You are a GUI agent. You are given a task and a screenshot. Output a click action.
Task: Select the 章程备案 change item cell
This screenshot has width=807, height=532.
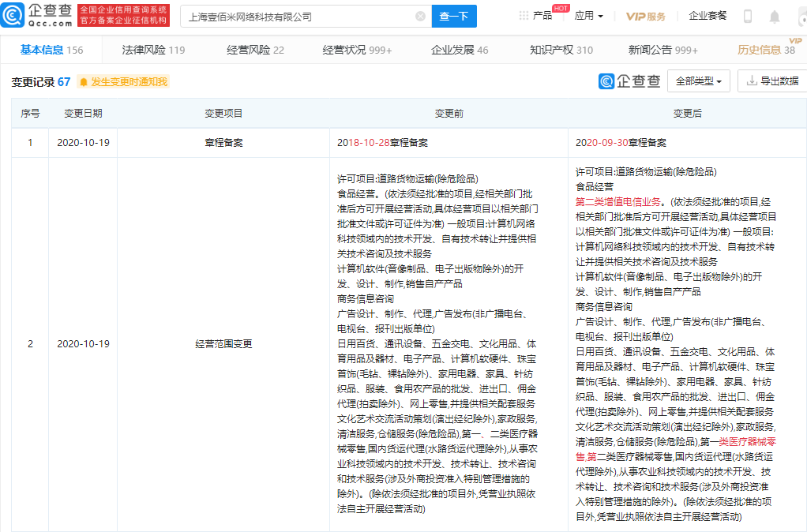pos(223,143)
